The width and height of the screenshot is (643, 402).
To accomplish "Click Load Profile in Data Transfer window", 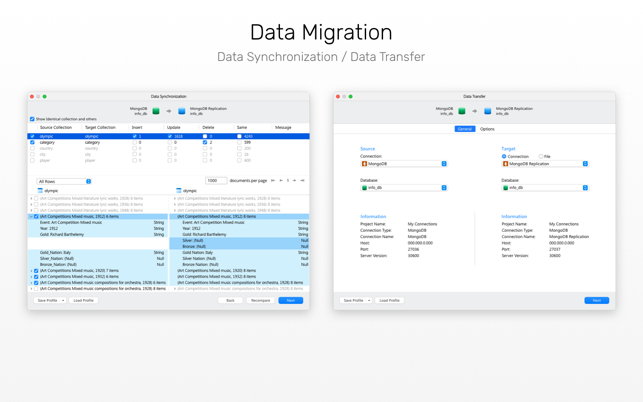I will pos(389,300).
